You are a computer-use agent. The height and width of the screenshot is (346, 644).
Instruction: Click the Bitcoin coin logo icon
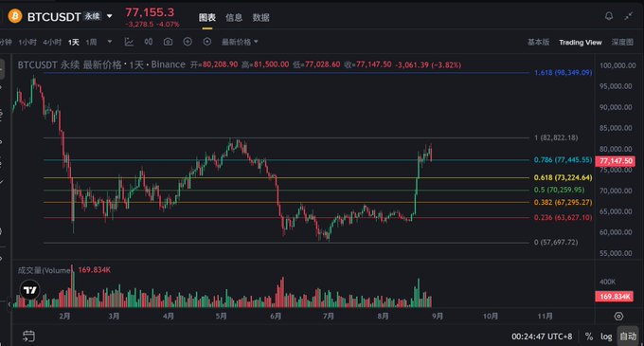click(15, 16)
